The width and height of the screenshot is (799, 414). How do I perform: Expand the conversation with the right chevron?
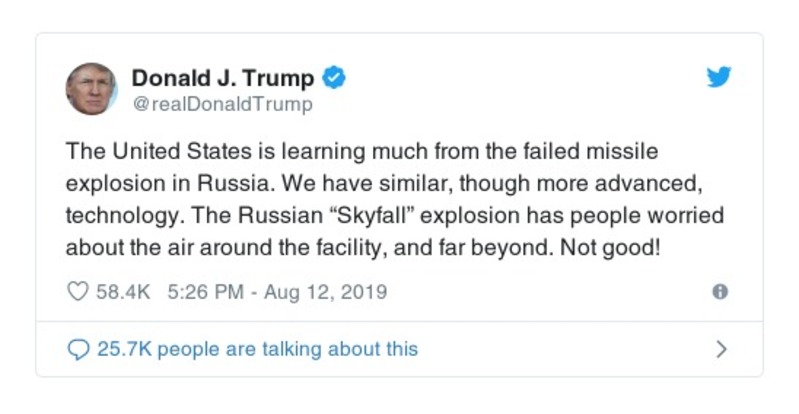click(x=721, y=349)
